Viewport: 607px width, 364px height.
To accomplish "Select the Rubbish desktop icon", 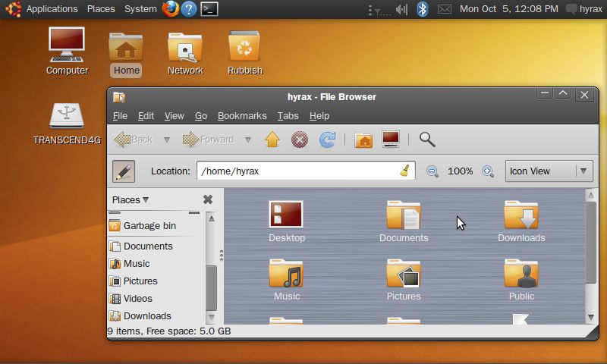I will tap(244, 53).
